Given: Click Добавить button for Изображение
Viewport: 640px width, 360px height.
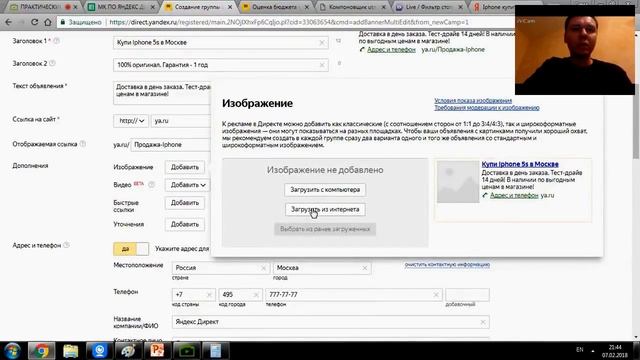Looking at the screenshot, I should 184,167.
